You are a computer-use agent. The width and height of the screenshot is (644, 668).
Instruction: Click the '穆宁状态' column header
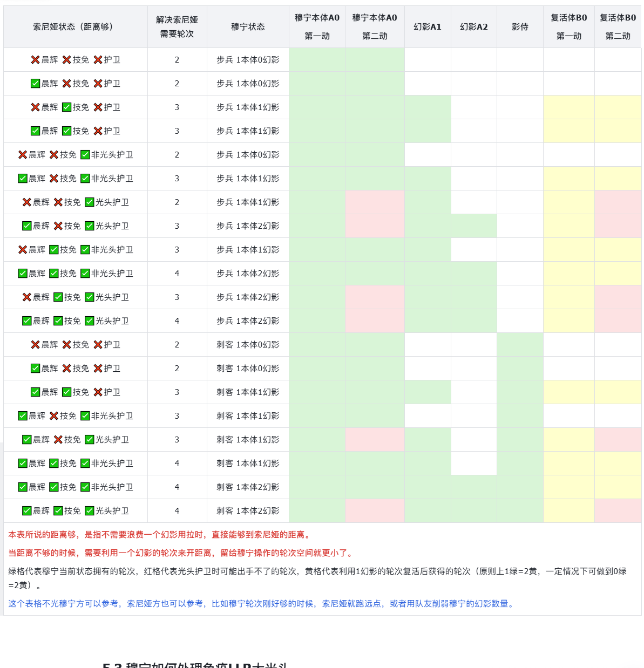(248, 27)
